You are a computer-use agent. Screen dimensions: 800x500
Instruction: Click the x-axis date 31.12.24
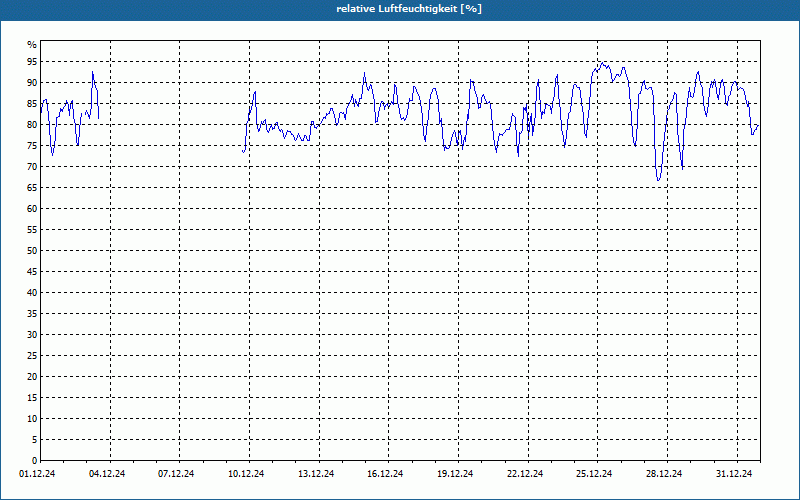pos(734,474)
